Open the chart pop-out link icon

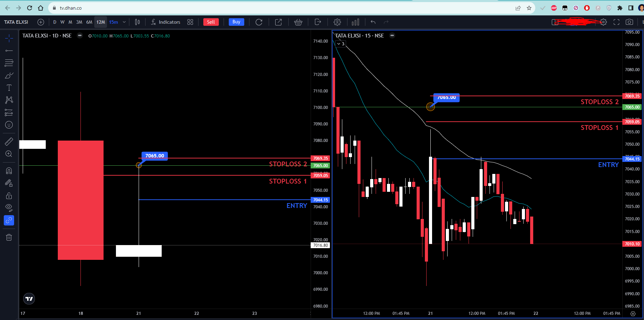(x=278, y=22)
